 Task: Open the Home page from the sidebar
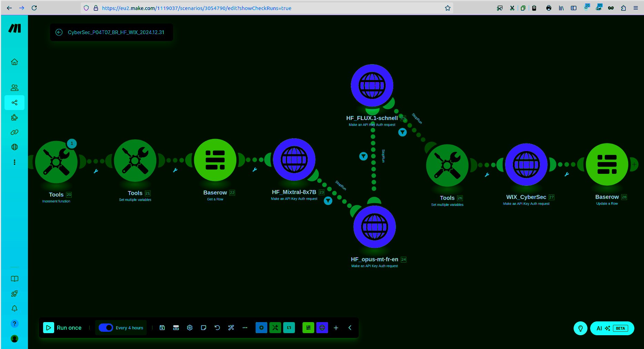(14, 62)
